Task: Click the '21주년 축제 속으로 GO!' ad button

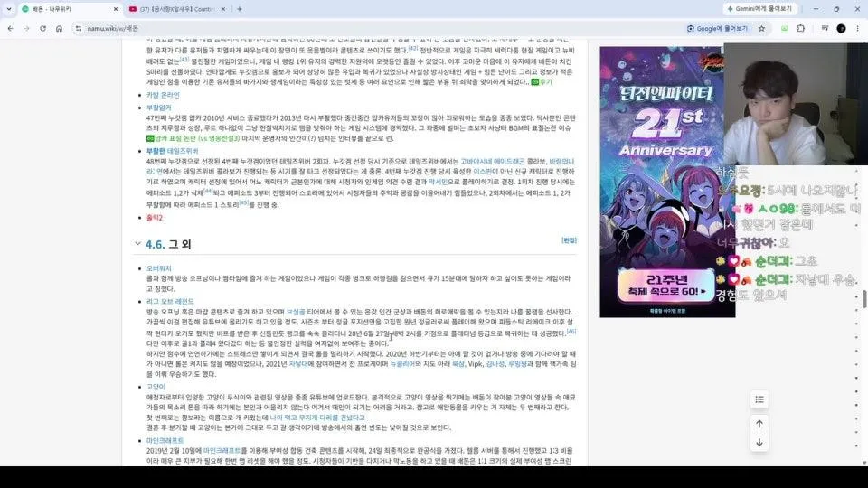Action: tap(666, 285)
